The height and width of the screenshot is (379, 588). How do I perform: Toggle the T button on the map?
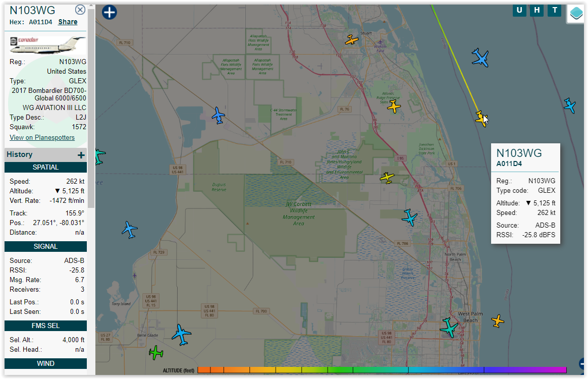(555, 10)
